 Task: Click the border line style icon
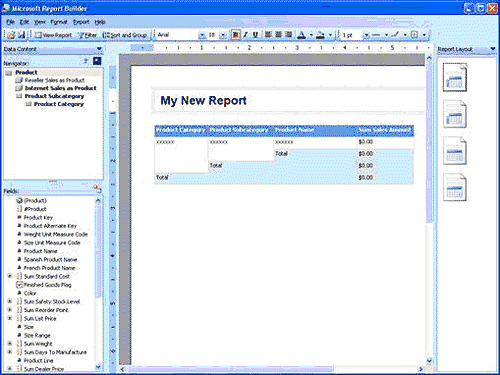click(376, 35)
